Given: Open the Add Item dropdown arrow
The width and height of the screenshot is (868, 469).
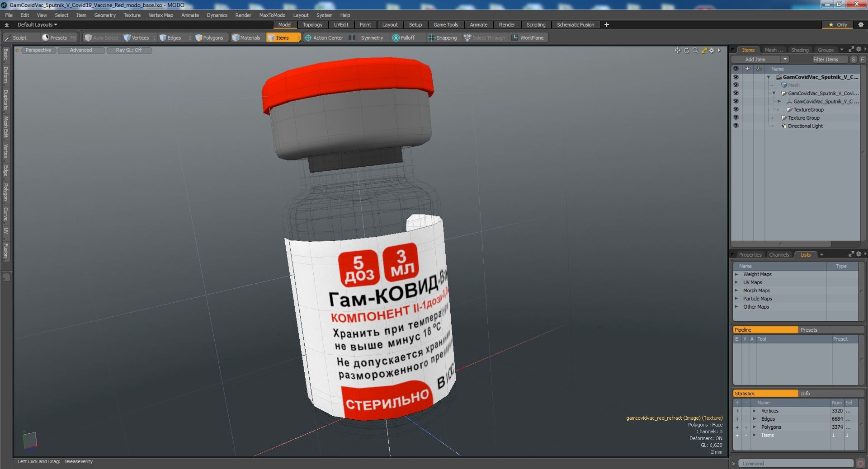Looking at the screenshot, I should pyautogui.click(x=785, y=59).
